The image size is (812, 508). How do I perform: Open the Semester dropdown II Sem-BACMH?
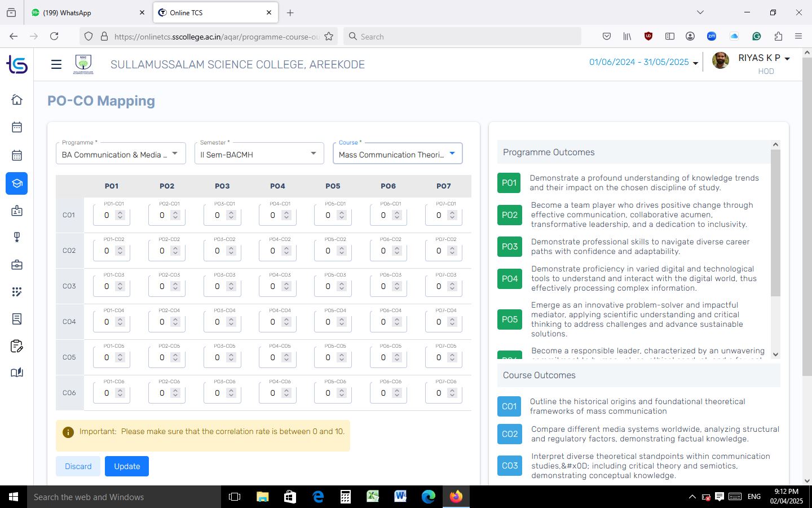coord(259,154)
